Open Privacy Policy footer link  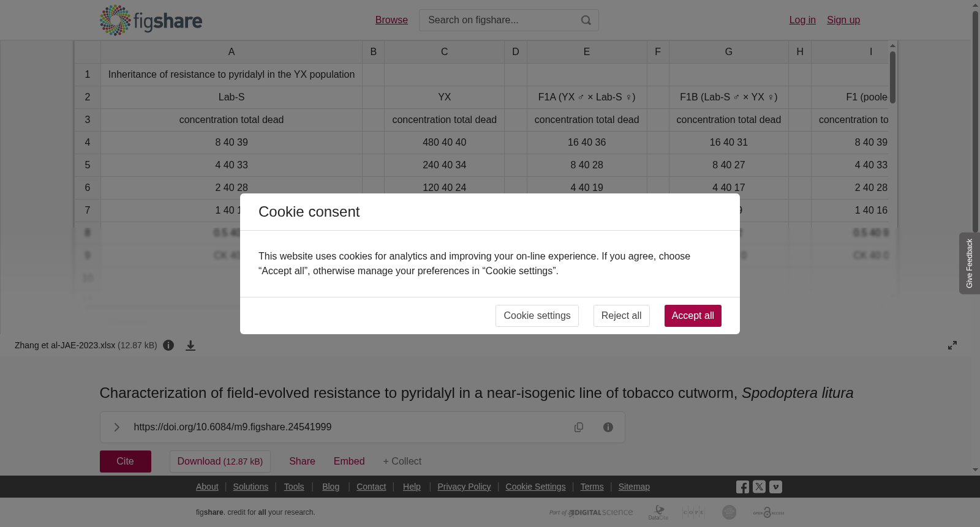464,487
